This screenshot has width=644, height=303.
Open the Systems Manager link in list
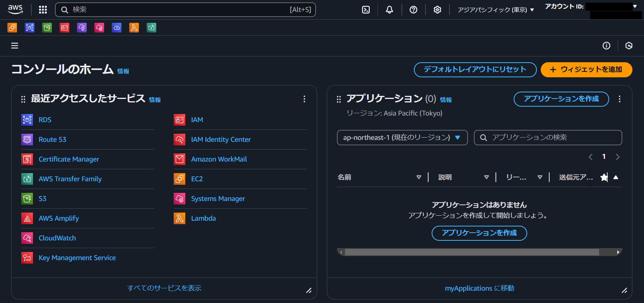pyautogui.click(x=218, y=199)
